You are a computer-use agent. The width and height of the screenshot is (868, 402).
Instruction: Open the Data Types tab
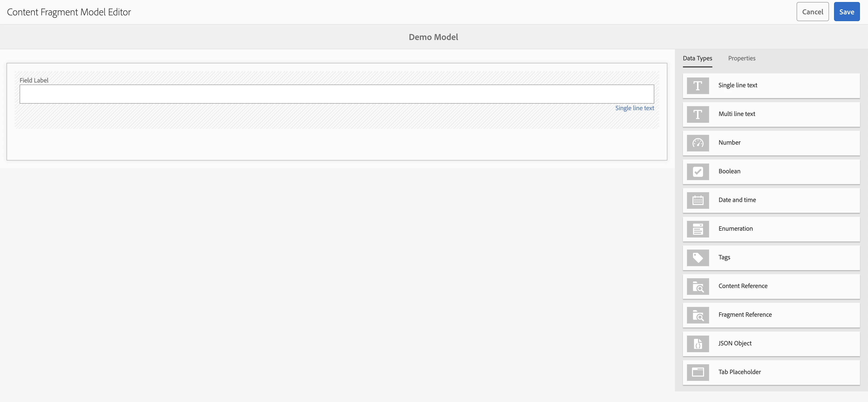pyautogui.click(x=697, y=58)
